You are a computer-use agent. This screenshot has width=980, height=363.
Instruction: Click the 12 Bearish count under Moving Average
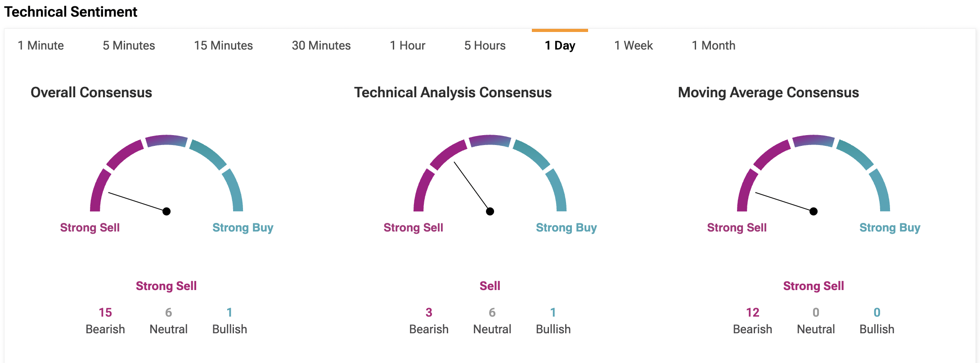[752, 313]
